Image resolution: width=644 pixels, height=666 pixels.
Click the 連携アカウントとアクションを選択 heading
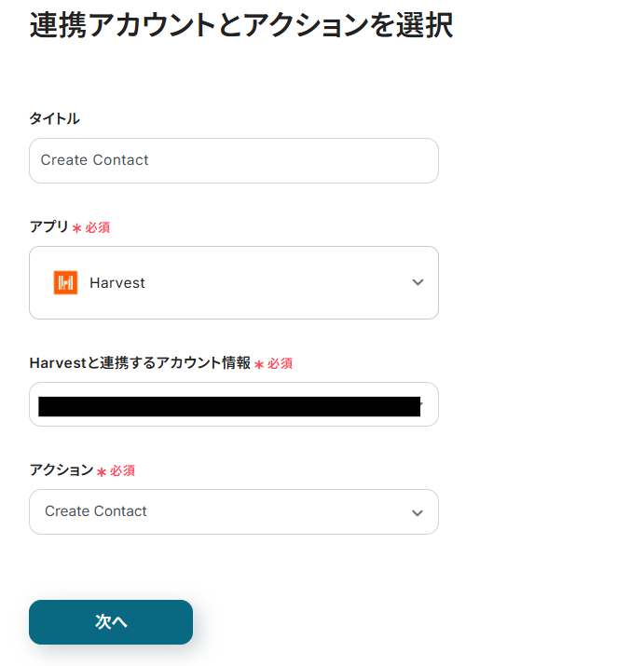[240, 26]
